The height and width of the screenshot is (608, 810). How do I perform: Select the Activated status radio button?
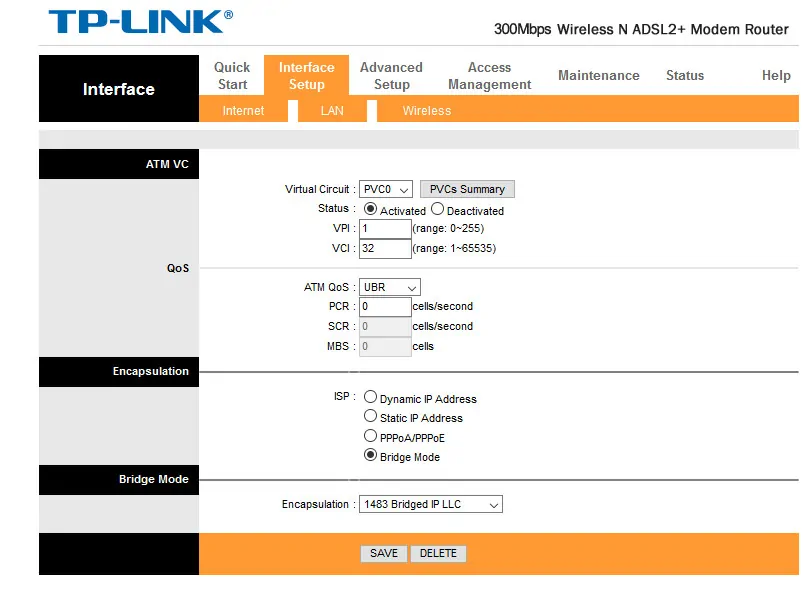coord(370,209)
